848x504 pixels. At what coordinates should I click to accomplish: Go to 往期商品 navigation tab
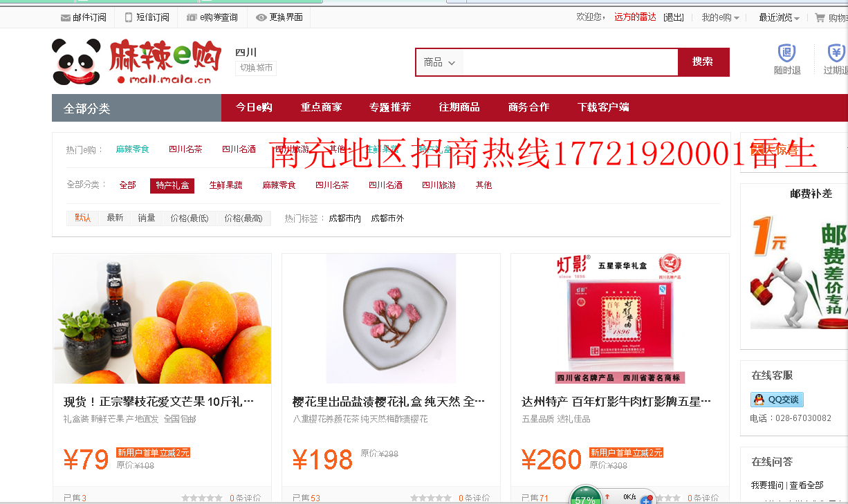coord(459,107)
